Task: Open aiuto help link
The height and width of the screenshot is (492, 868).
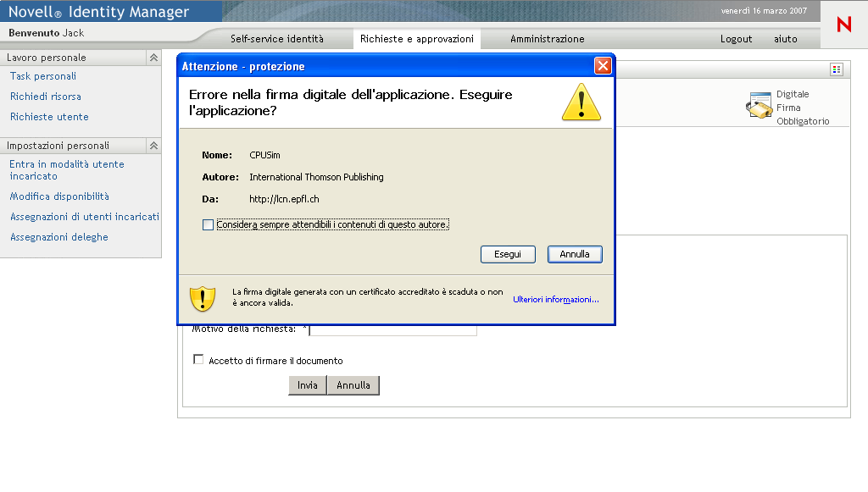Action: (x=786, y=39)
